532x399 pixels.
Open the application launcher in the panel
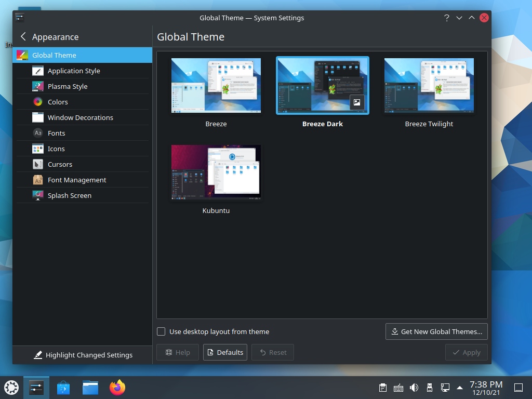point(11,388)
